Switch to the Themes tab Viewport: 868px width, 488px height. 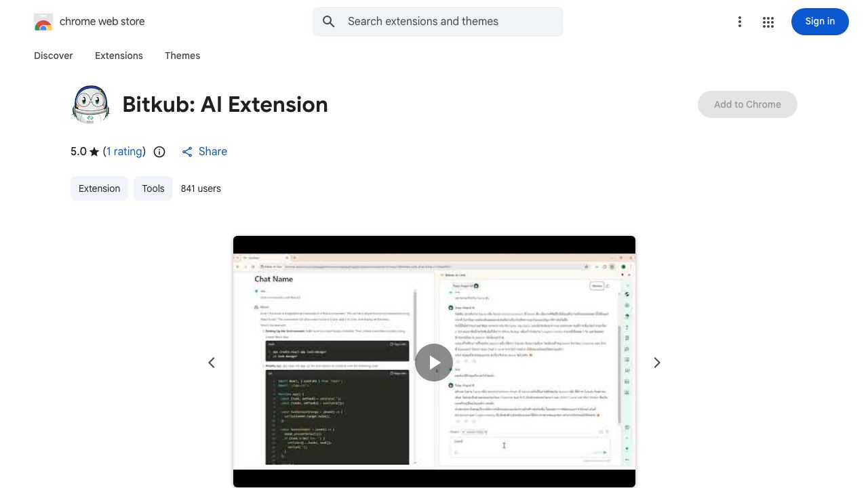(x=182, y=56)
